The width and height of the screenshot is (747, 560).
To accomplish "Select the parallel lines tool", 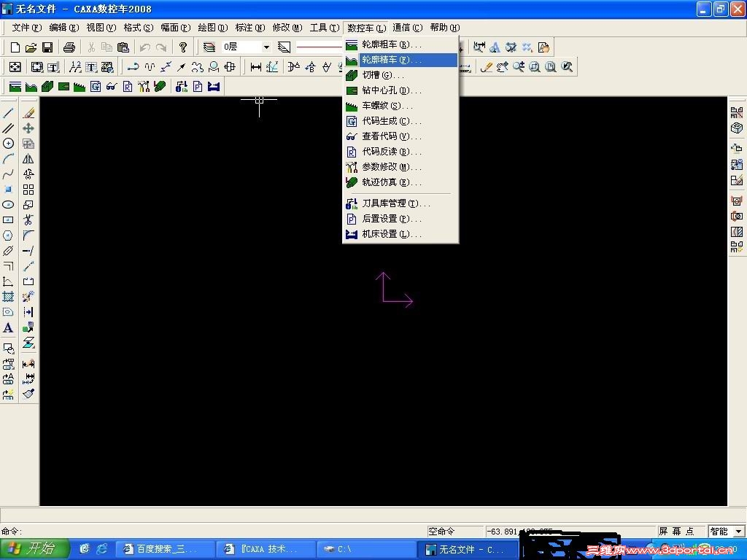I will tap(8, 128).
